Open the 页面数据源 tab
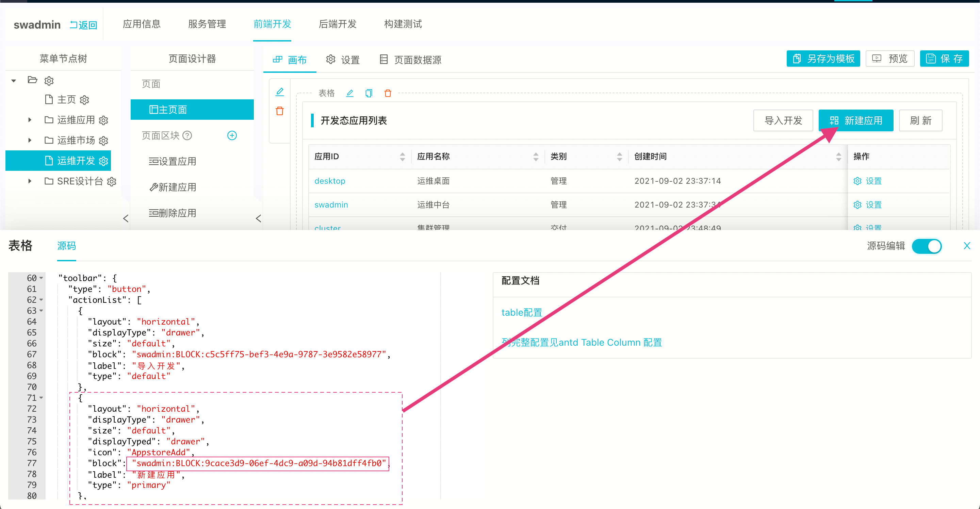This screenshot has height=509, width=980. coord(410,60)
